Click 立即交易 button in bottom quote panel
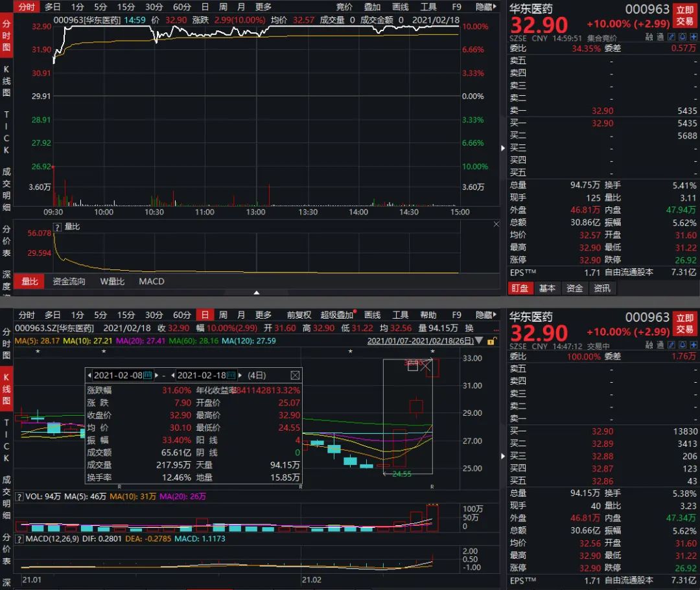This screenshot has width=700, height=590. (x=685, y=324)
